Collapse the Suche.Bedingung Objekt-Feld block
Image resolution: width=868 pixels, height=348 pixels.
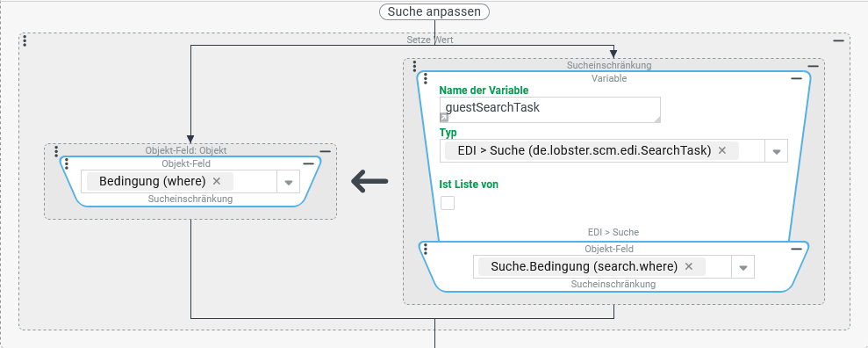pyautogui.click(x=797, y=250)
